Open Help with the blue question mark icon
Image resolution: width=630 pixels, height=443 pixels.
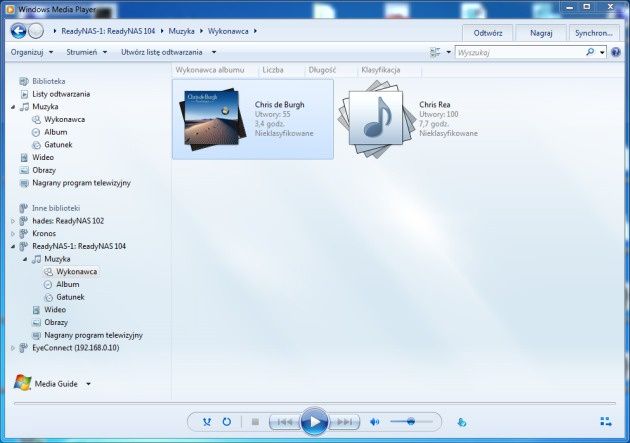click(616, 52)
